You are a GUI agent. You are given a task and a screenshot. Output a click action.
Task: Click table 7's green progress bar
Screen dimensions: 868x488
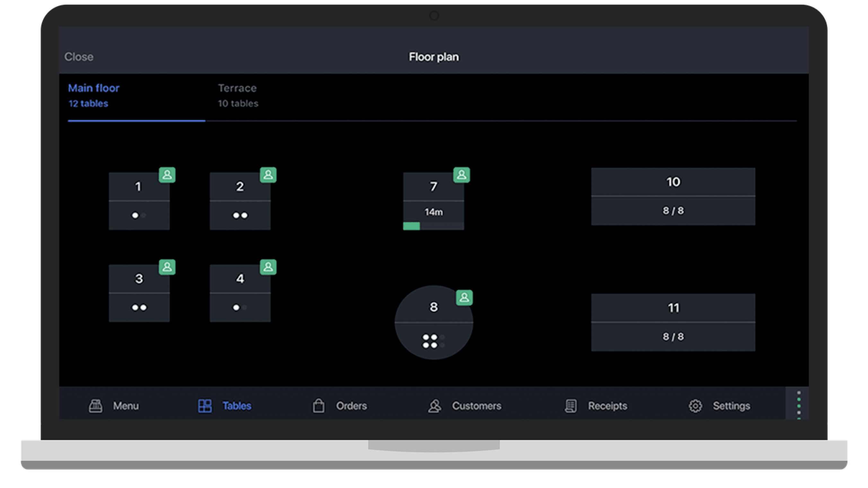pos(411,226)
